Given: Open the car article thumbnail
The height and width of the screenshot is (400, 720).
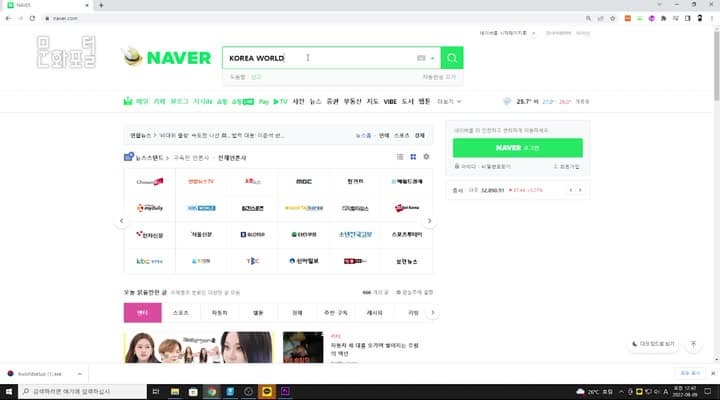Looking at the screenshot, I should coord(303,347).
